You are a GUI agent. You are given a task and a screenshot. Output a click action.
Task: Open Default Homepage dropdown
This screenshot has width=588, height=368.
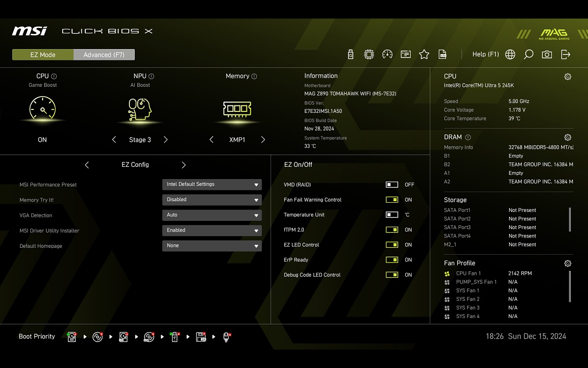[x=212, y=245]
